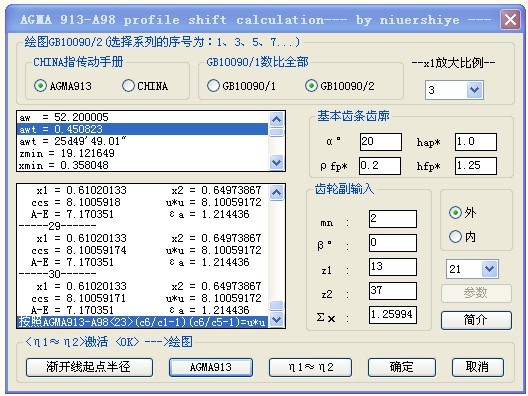This screenshot has height=396, width=528.
Task: Click the ρfp* input field with 0.2
Action: pyautogui.click(x=380, y=166)
